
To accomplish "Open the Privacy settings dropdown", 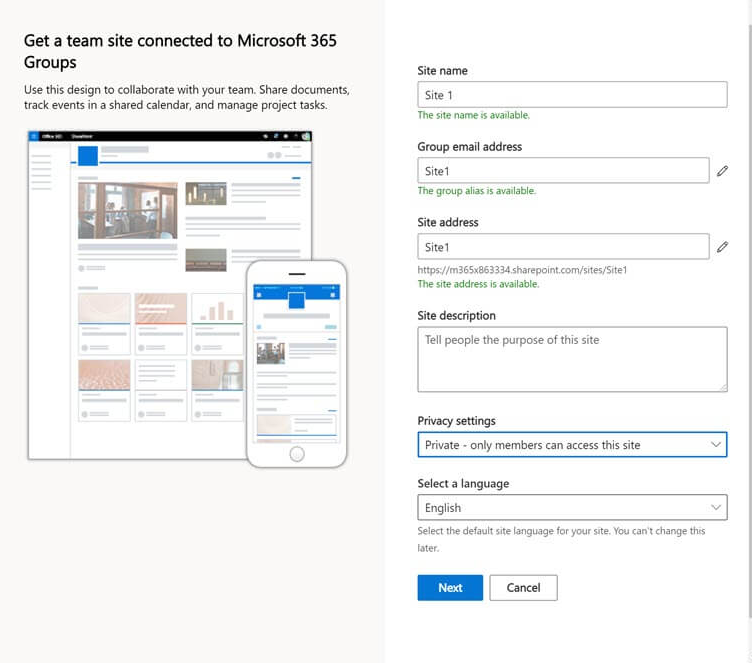I will pos(572,445).
